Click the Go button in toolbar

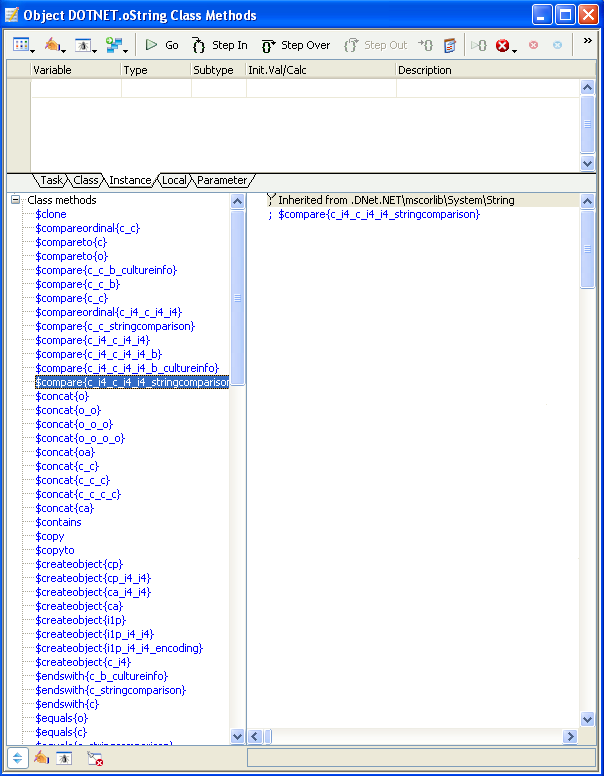(x=162, y=45)
